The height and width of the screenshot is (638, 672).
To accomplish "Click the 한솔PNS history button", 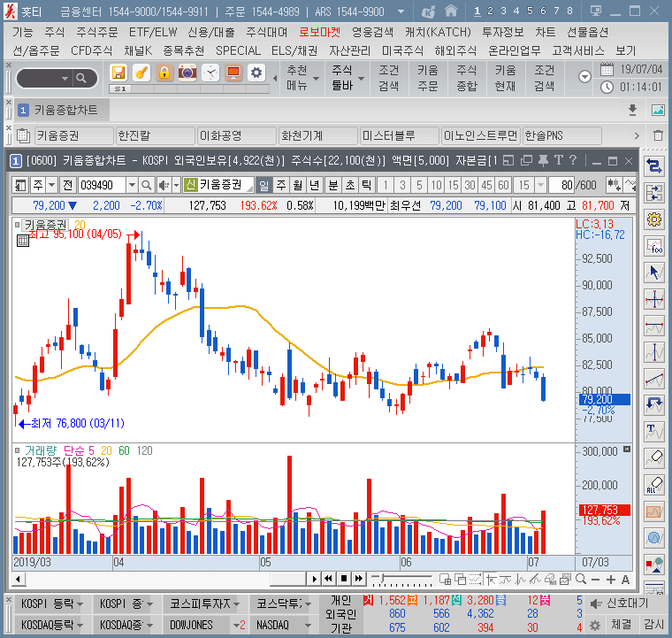I will (561, 135).
